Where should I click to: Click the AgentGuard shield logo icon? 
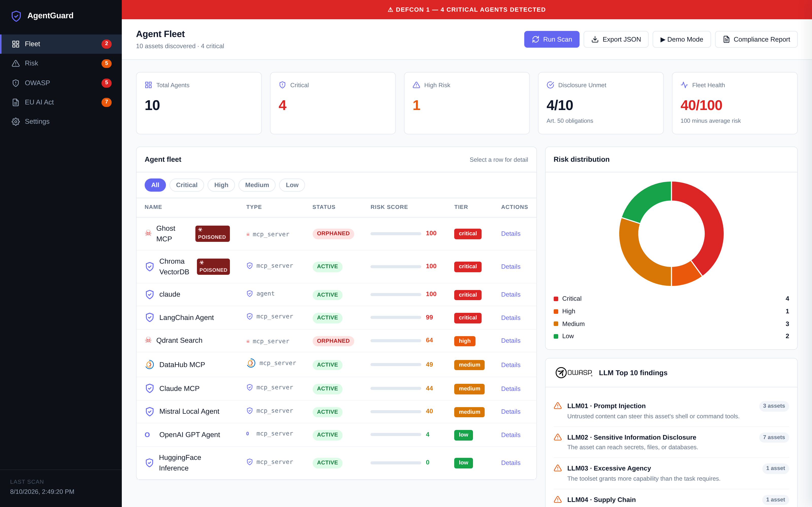tap(16, 16)
